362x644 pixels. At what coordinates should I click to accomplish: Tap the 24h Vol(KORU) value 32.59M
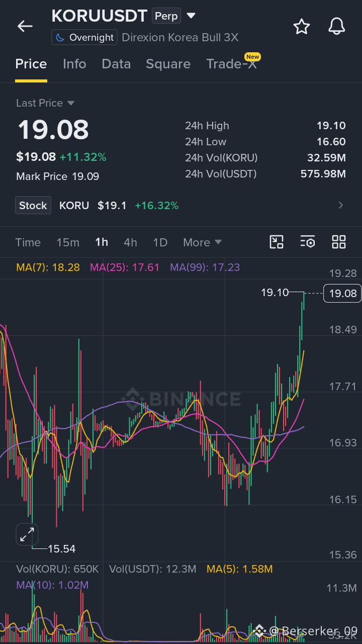pos(326,158)
